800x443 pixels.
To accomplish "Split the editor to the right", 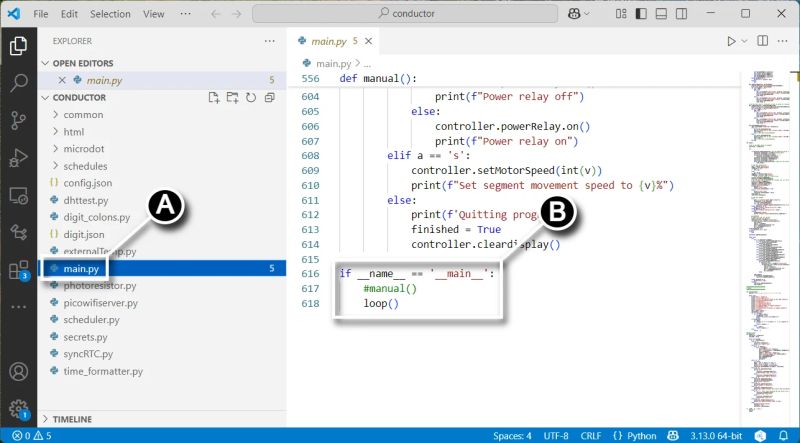I will pyautogui.click(x=762, y=41).
